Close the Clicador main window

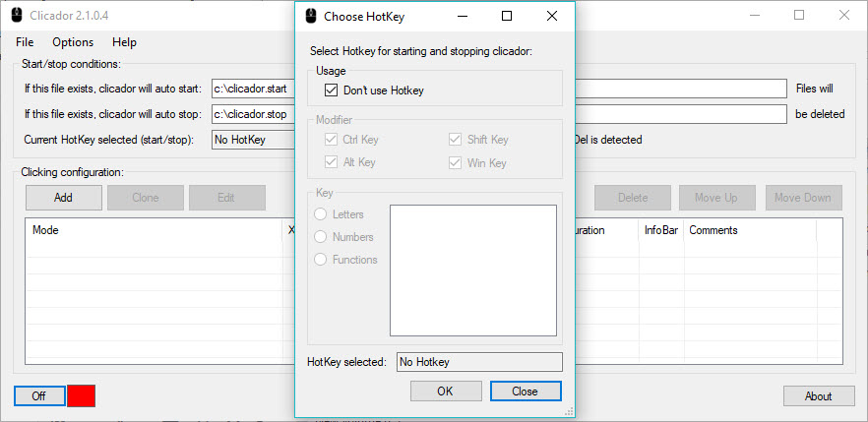coord(844,15)
